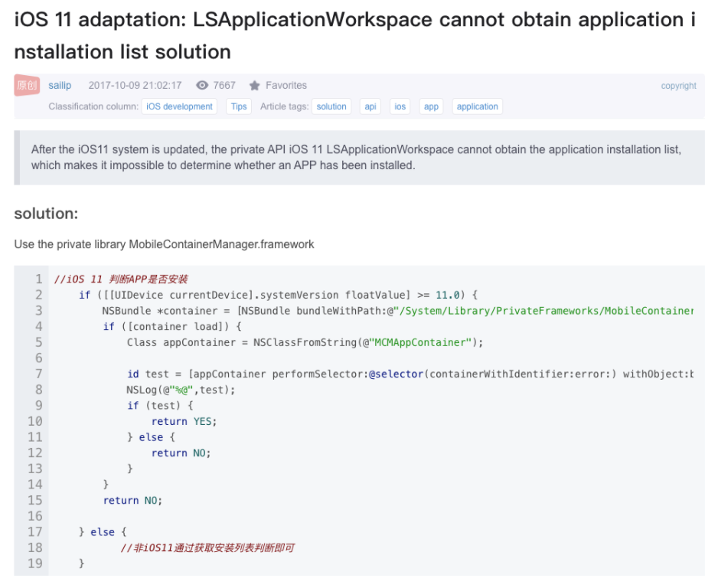Open iOS development classification column
Image resolution: width=718 pixels, height=588 pixels.
[179, 106]
